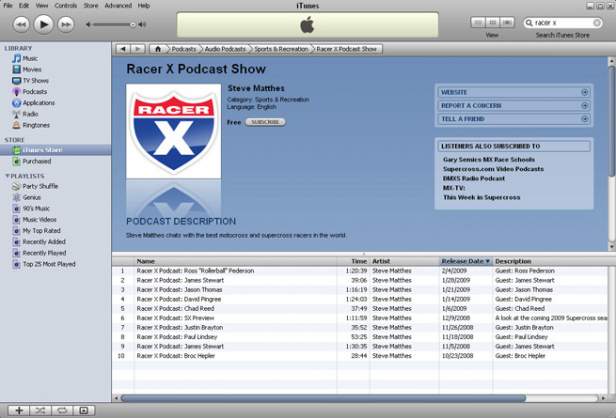The height and width of the screenshot is (418, 616).
Task: Open the Party Shuffle playlist
Action: (x=35, y=186)
